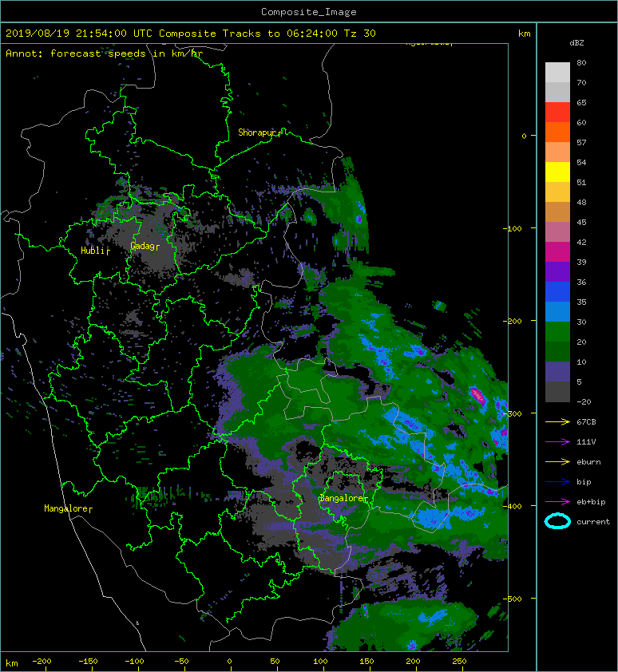
Task: Pick the purple swatch in dBZ scale
Action: click(x=557, y=271)
